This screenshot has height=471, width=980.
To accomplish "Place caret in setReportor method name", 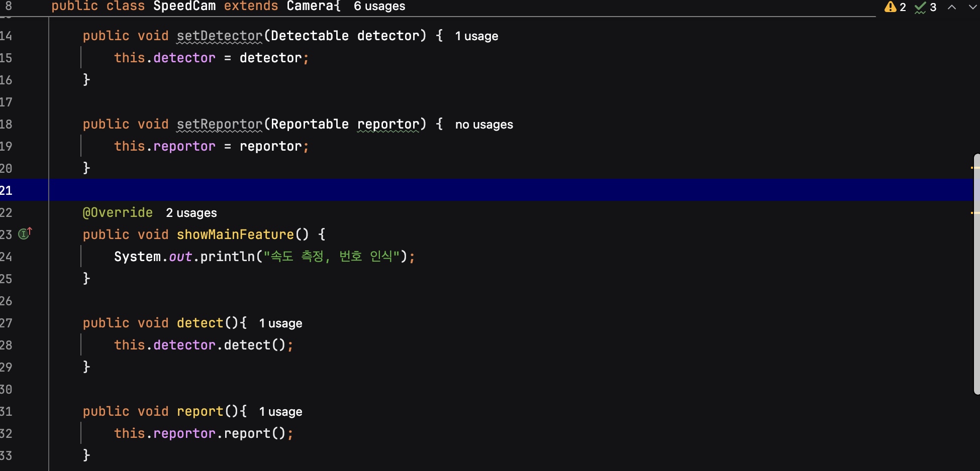I will pyautogui.click(x=220, y=124).
